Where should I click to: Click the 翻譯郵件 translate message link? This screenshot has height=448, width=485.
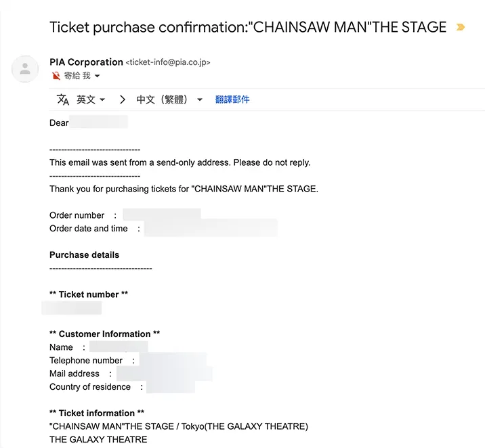(x=232, y=99)
